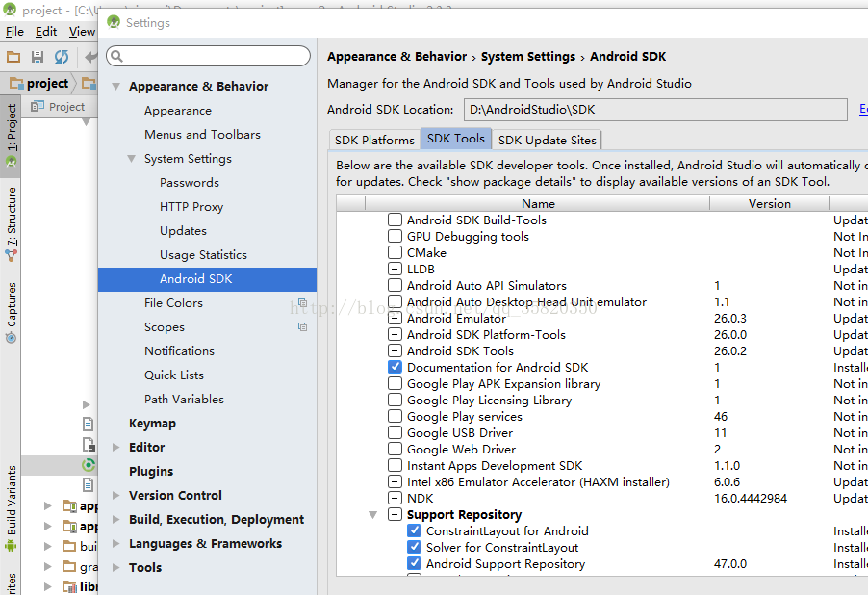
Task: Click the project-level icon beside File Colors
Action: pyautogui.click(x=302, y=303)
